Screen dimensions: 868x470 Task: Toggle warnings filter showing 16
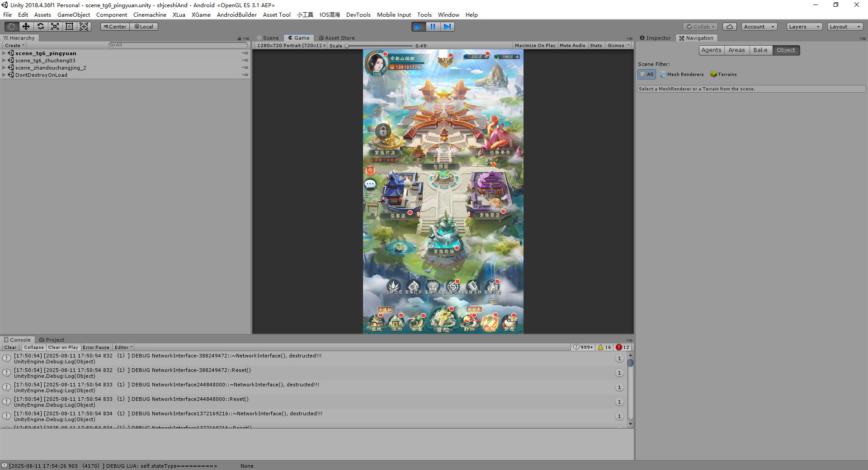604,348
